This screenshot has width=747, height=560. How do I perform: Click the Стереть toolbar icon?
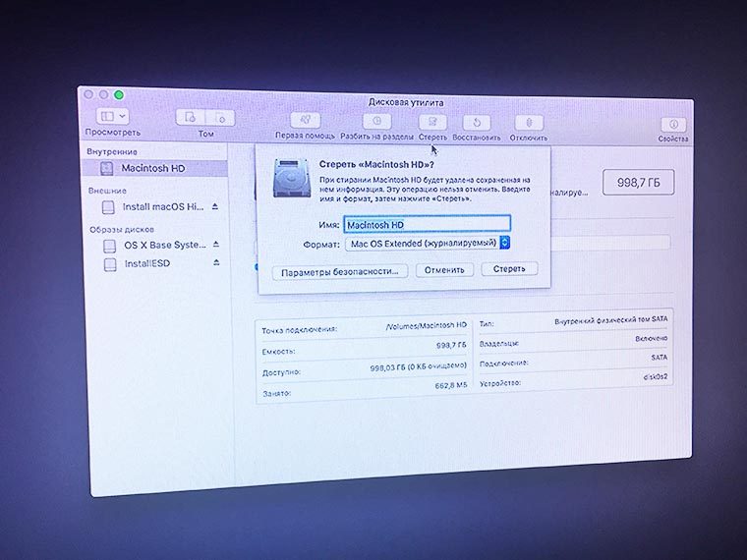tap(432, 123)
